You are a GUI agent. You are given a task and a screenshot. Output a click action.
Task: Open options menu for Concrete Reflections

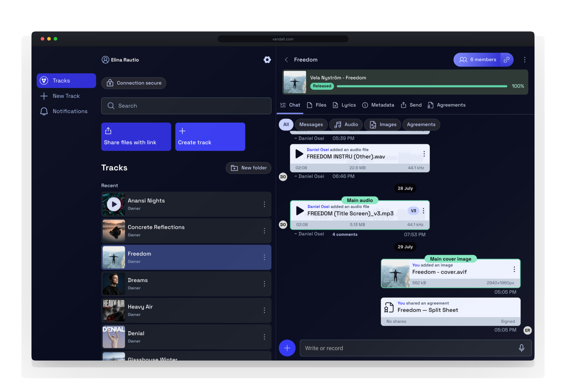[264, 231]
